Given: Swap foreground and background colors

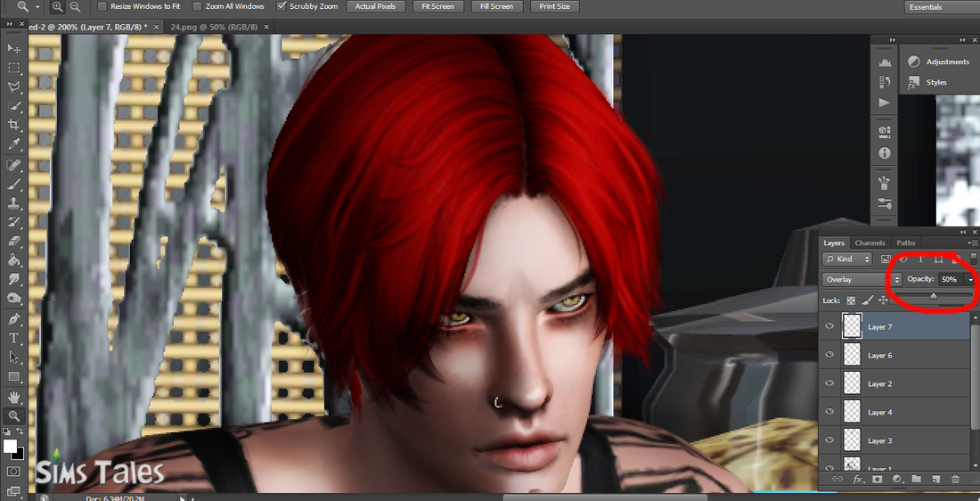Looking at the screenshot, I should (20, 431).
